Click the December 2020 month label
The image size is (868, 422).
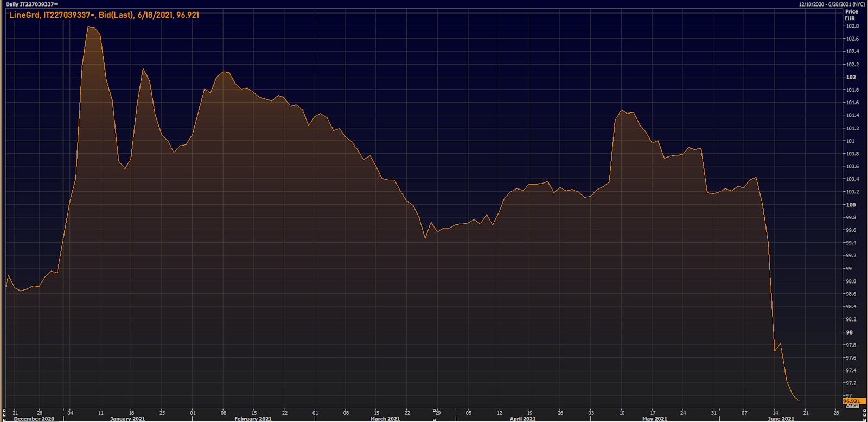34,419
